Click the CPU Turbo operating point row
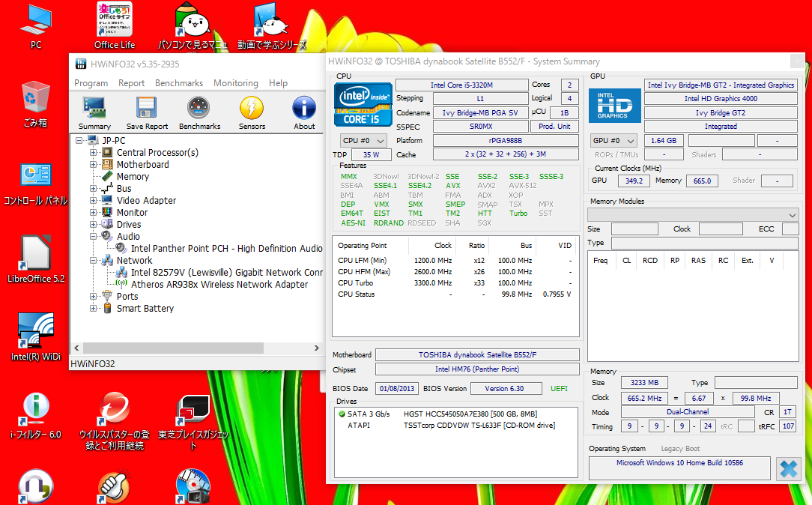This screenshot has height=505, width=812. (455, 282)
